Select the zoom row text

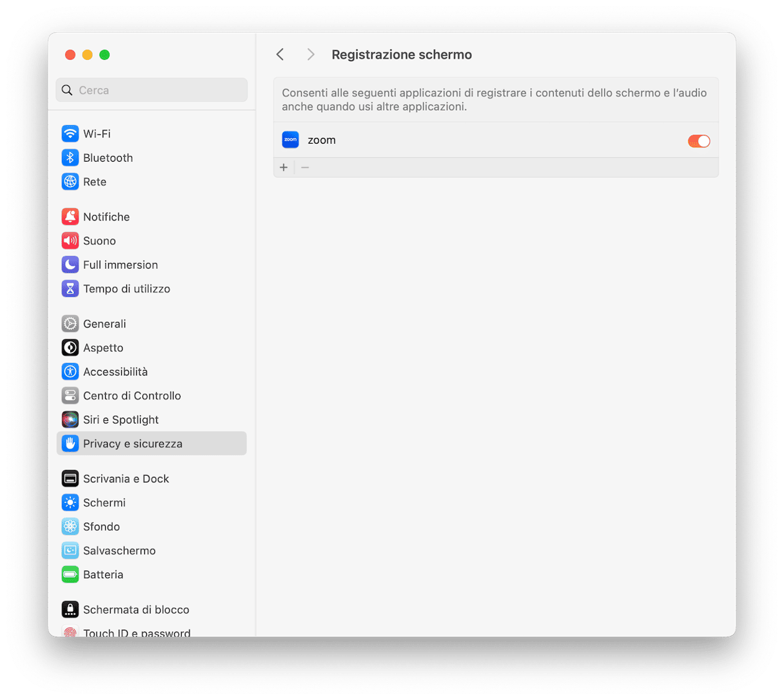(322, 140)
